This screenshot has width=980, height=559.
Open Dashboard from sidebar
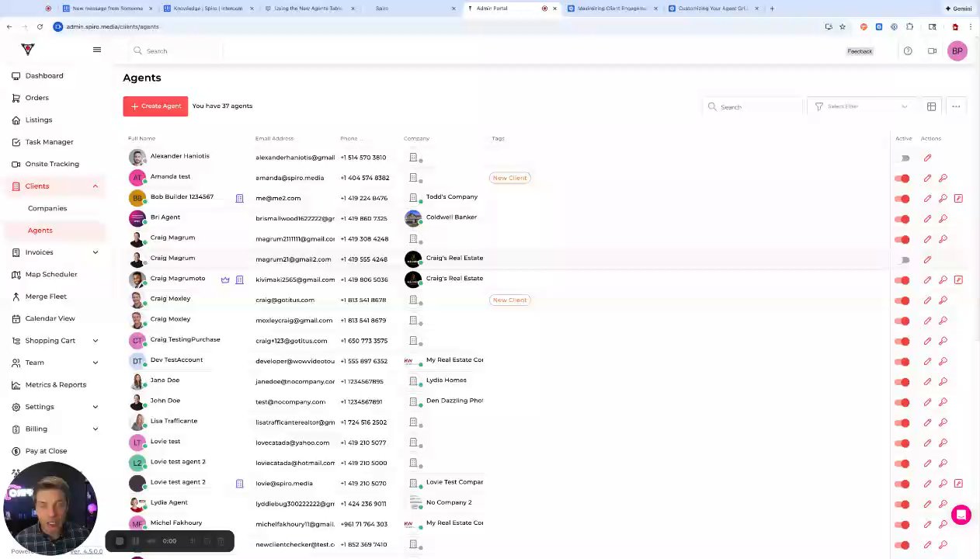click(x=44, y=75)
